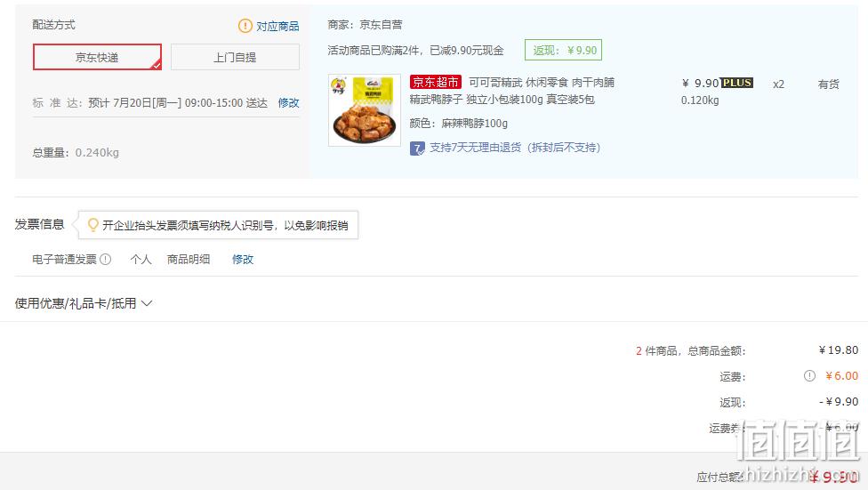This screenshot has height=490, width=868.
Task: Click the orange warning icon beside 对应商品
Action: (x=245, y=26)
